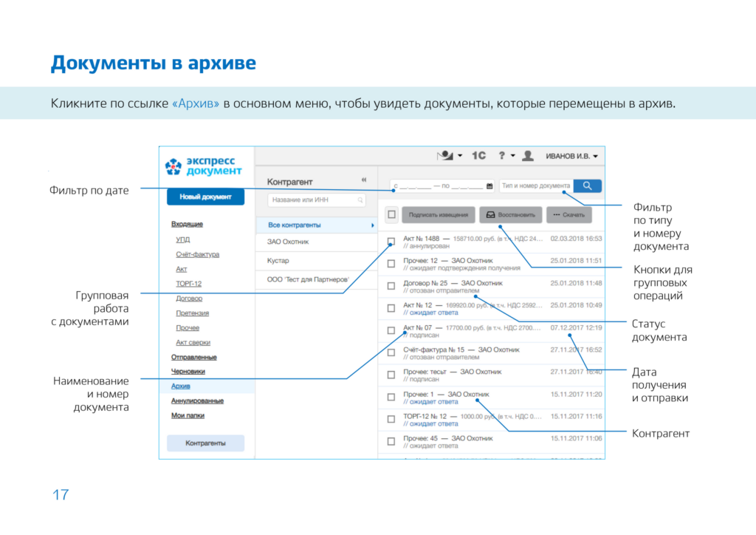
Task: Select contractor ООО 'Тест для Партнеров'
Action: click(x=317, y=279)
